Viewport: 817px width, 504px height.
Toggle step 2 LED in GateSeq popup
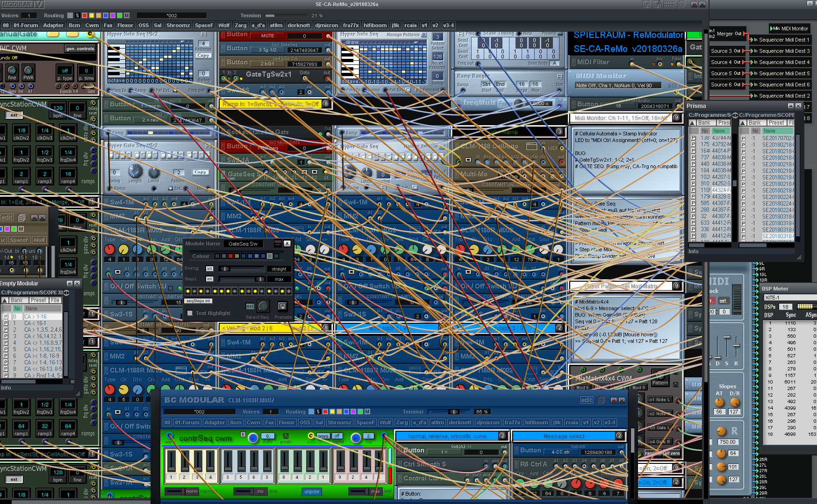[195, 291]
